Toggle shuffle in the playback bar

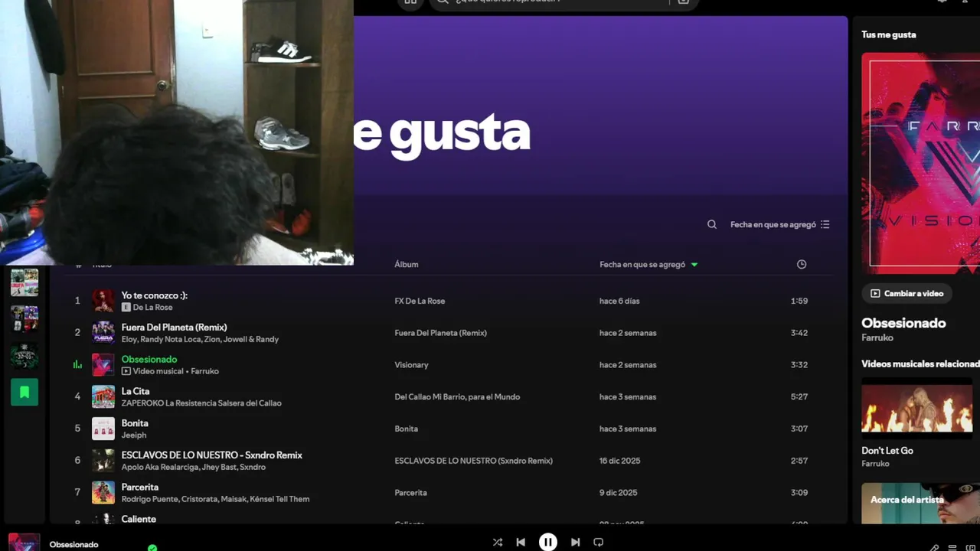pos(498,542)
